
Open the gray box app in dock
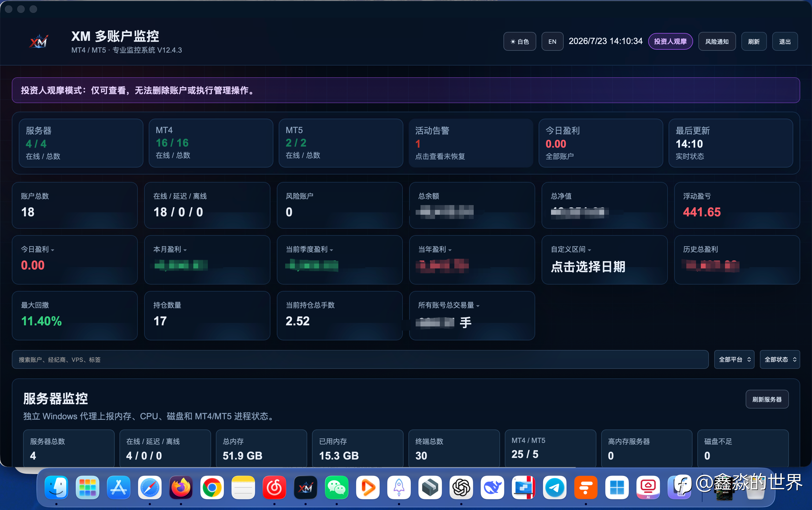[430, 487]
